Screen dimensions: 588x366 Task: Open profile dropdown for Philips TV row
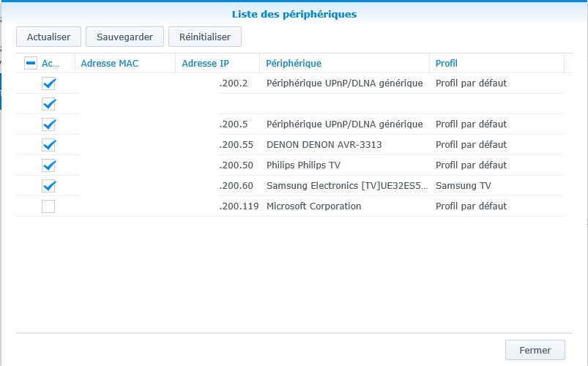[471, 165]
